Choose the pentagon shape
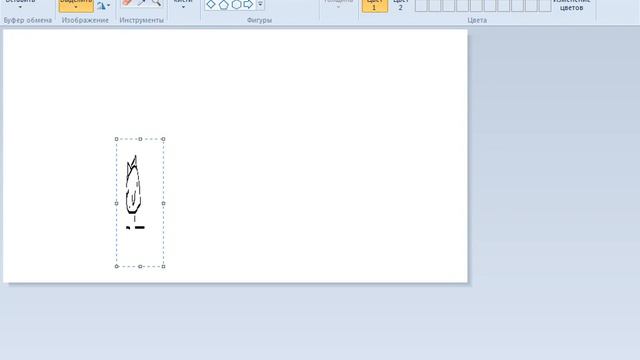Image resolution: width=640 pixels, height=360 pixels. pyautogui.click(x=223, y=4)
